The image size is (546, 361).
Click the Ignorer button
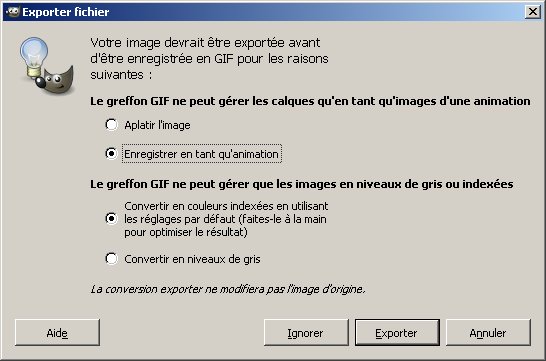click(306, 333)
